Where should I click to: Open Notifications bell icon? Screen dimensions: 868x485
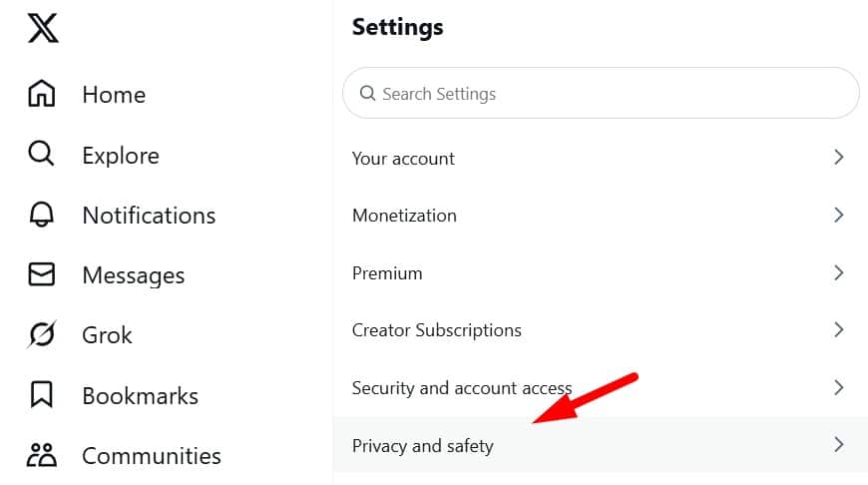[42, 214]
